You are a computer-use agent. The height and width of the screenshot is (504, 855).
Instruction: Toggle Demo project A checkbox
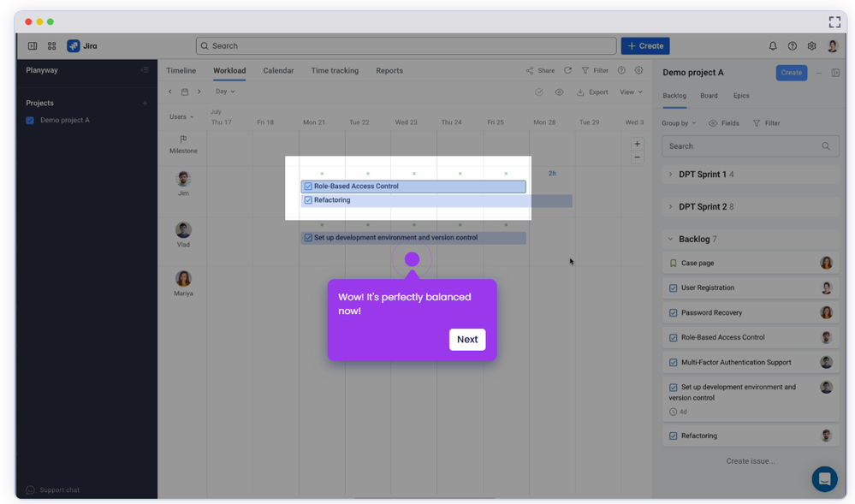tap(30, 120)
